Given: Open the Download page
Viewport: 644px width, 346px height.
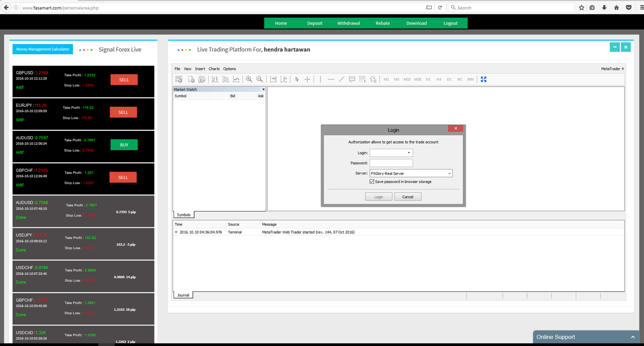Looking at the screenshot, I should (417, 23).
